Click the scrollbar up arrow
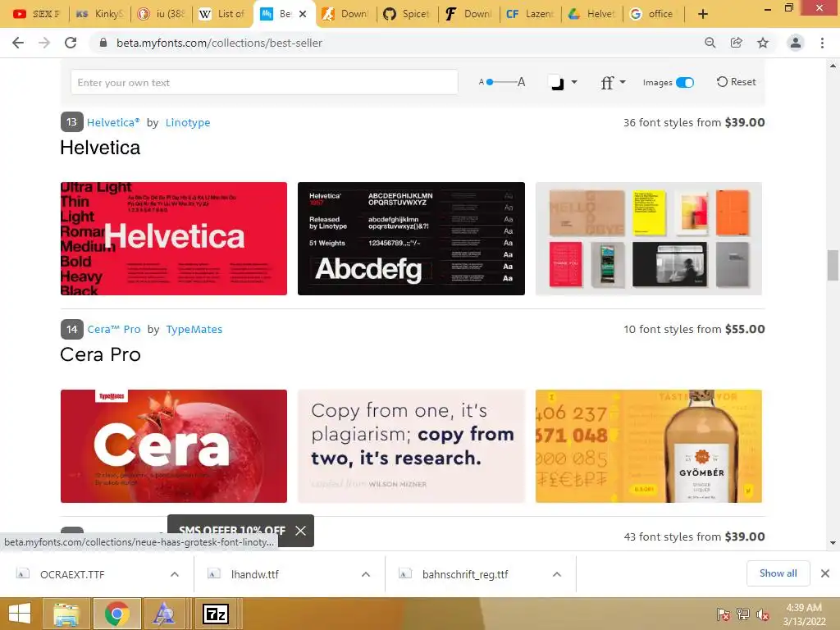Image resolution: width=840 pixels, height=630 pixels. coord(833,66)
